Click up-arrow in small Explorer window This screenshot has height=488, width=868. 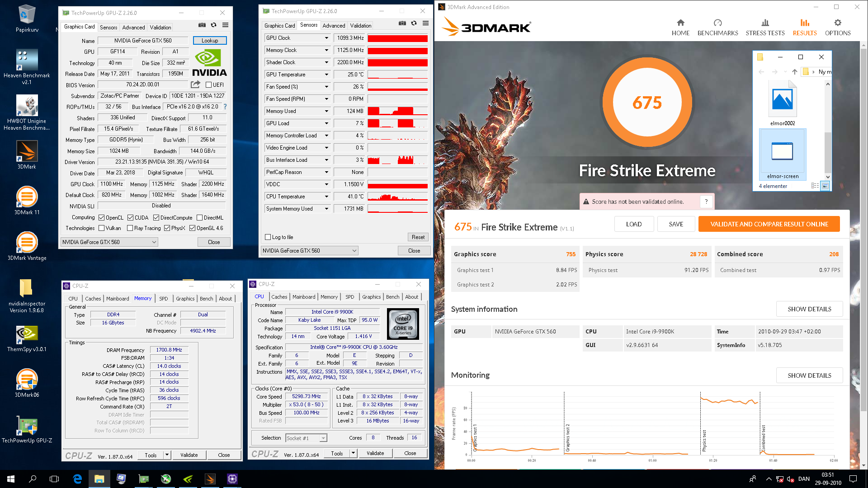coord(794,71)
